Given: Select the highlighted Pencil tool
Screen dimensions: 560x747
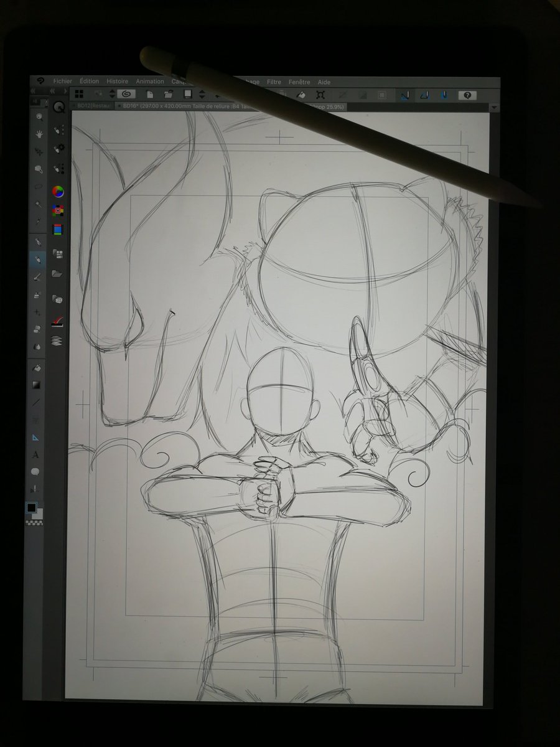Looking at the screenshot, I should click(x=39, y=259).
